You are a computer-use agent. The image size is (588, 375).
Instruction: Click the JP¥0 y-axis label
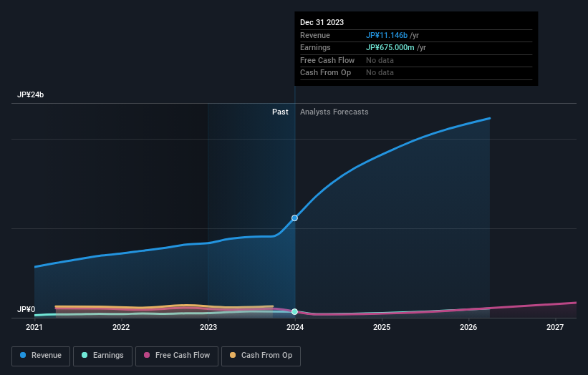coord(26,309)
